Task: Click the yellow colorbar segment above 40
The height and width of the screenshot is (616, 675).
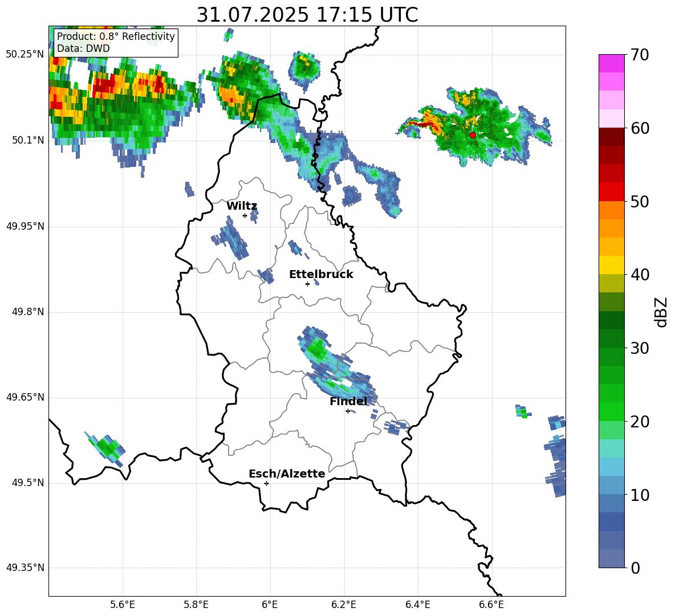Action: 612,265
